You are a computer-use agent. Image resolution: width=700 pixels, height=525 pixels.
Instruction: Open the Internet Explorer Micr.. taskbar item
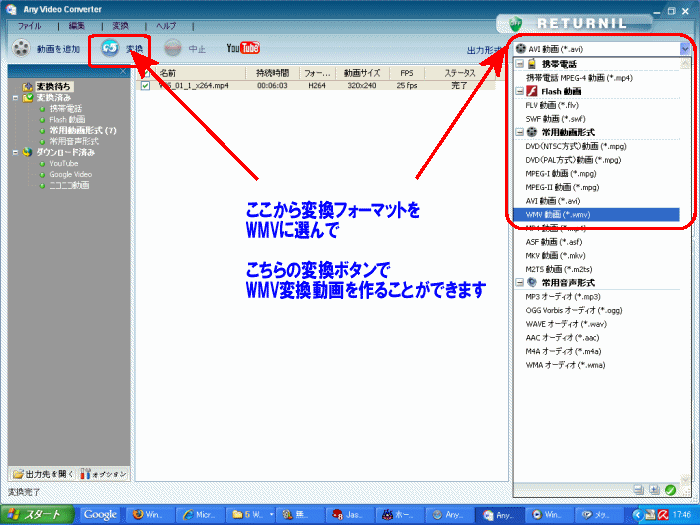199,515
